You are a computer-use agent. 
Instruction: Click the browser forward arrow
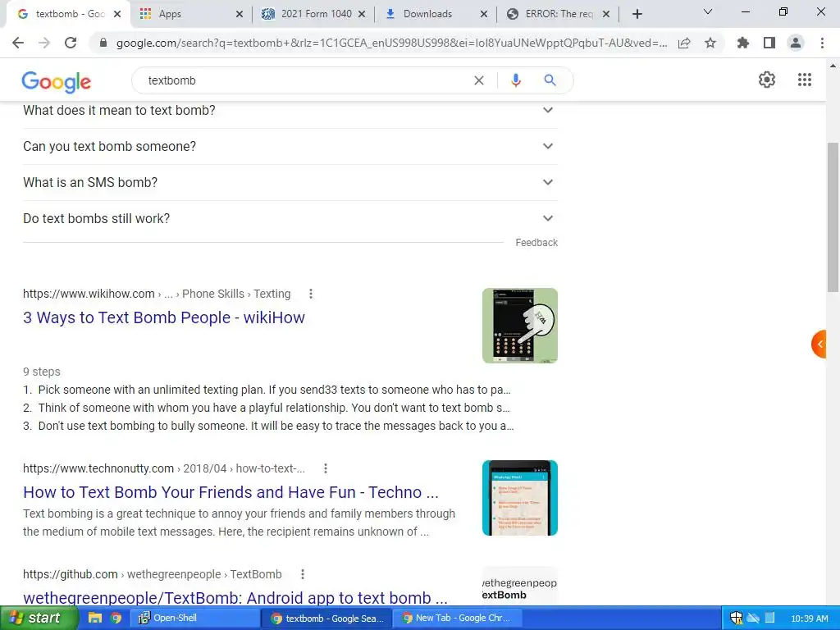tap(44, 43)
